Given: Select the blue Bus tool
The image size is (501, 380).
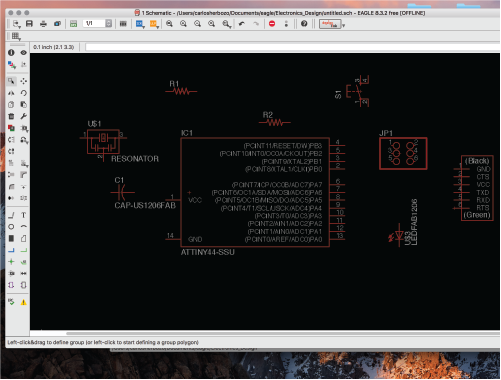Looking at the screenshot, I should pos(11,250).
